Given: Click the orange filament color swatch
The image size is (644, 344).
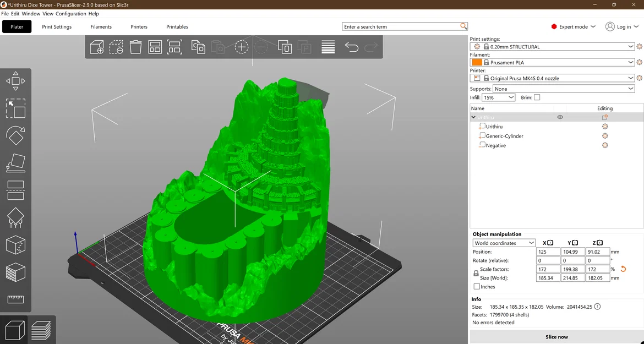Looking at the screenshot, I should tap(477, 62).
